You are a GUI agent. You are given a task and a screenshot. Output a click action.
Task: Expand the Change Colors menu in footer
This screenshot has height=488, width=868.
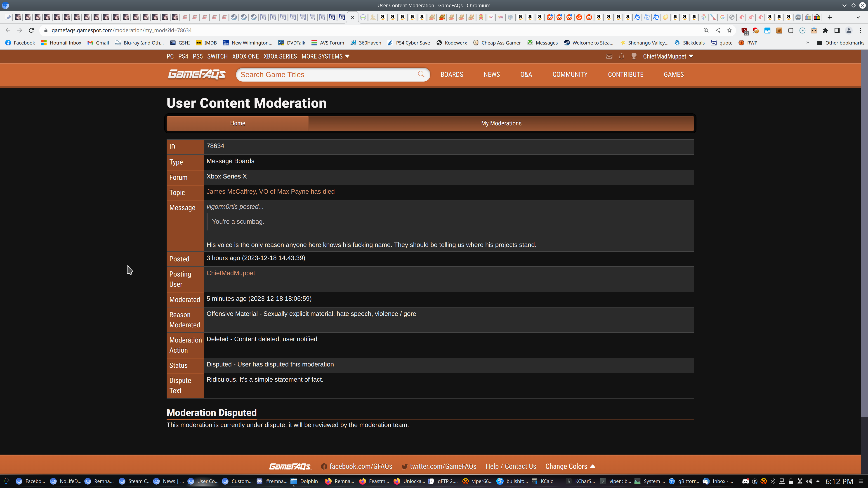click(x=570, y=467)
